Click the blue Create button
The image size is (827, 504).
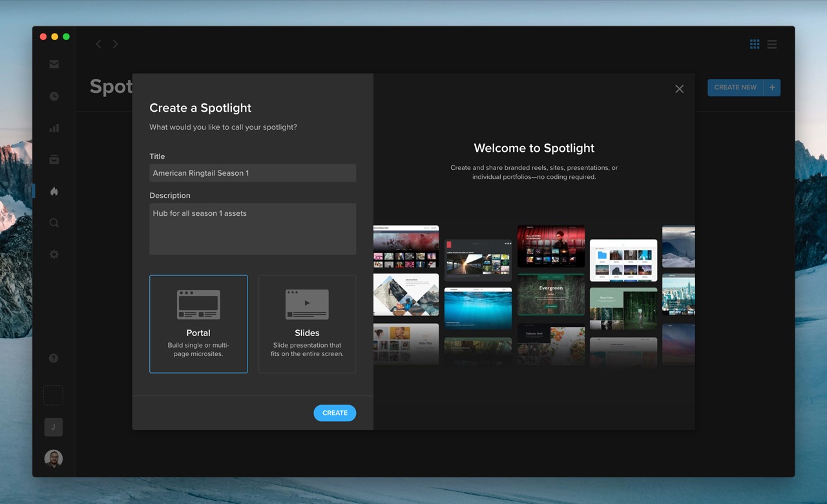click(x=335, y=413)
